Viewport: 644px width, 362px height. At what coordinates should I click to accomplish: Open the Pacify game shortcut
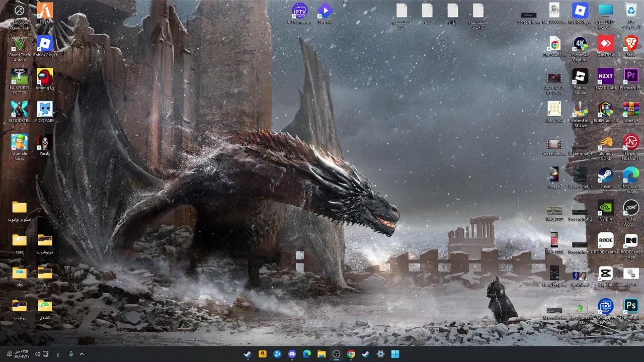45,145
